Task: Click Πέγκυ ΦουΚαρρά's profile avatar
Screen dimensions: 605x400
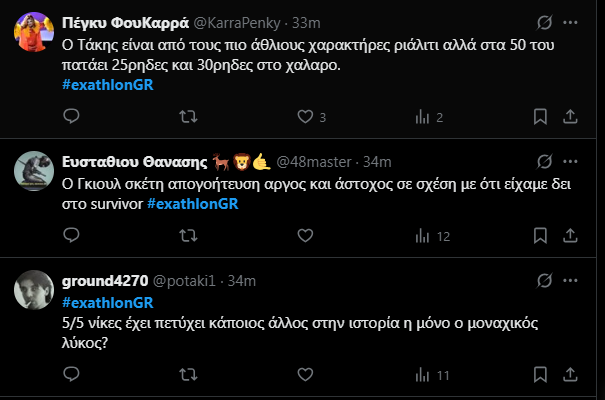Action: (x=34, y=33)
